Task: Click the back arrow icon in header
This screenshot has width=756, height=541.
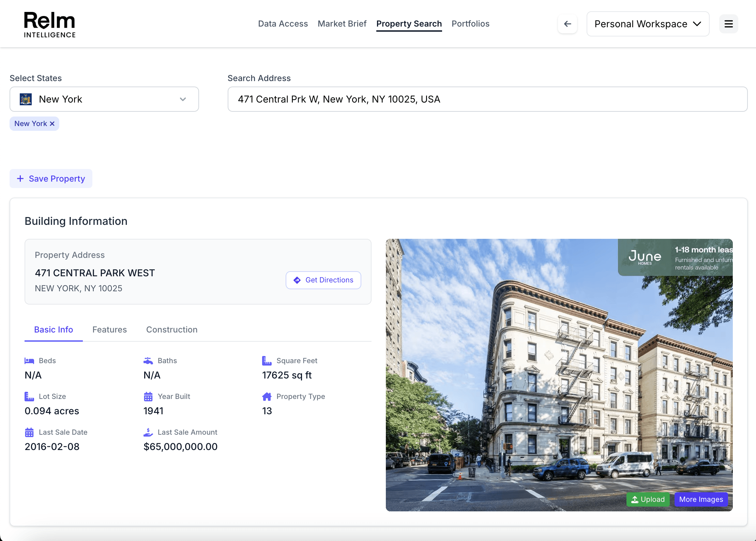Action: (x=568, y=24)
